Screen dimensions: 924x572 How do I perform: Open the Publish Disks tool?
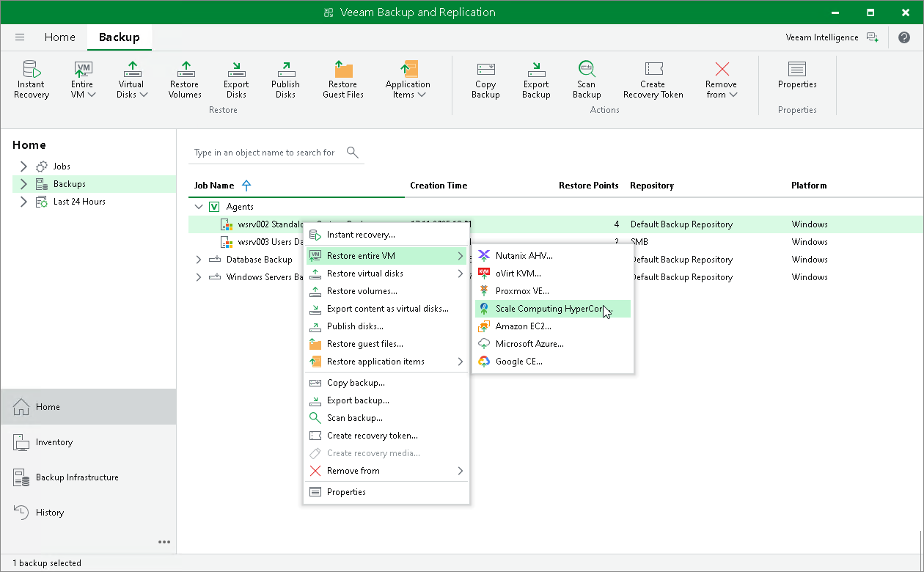(285, 78)
